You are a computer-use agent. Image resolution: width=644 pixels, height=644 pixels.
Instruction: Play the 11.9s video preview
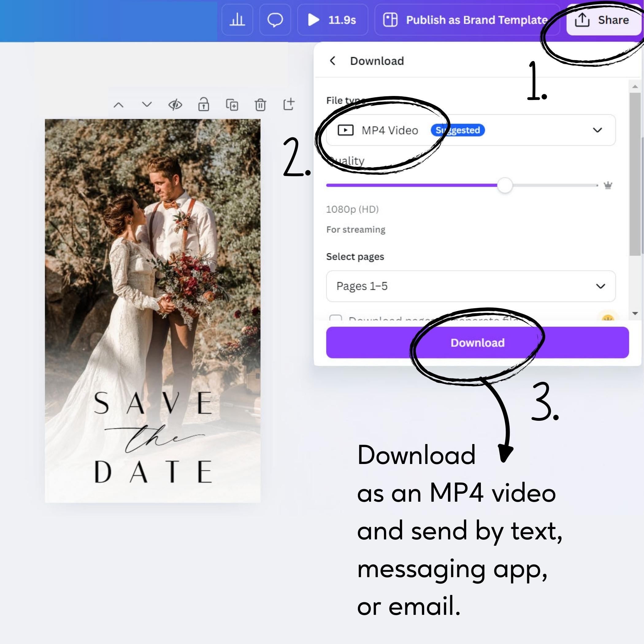pos(313,20)
